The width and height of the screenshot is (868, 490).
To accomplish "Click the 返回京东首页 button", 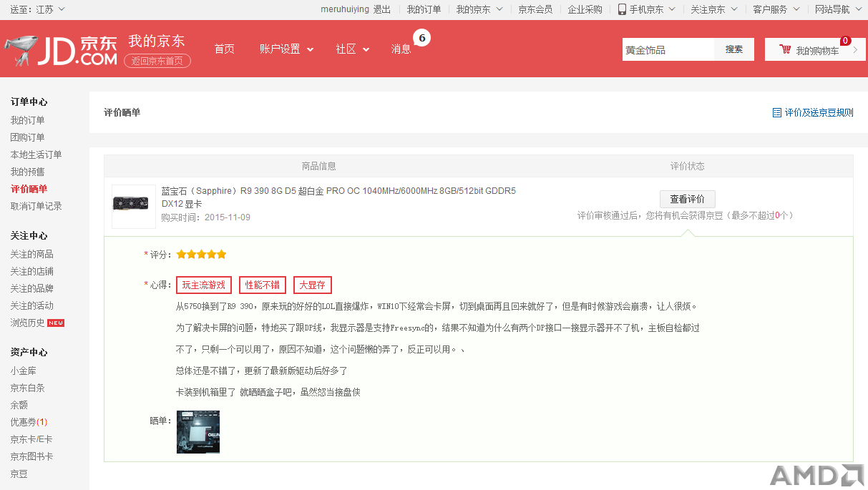I will [x=157, y=62].
